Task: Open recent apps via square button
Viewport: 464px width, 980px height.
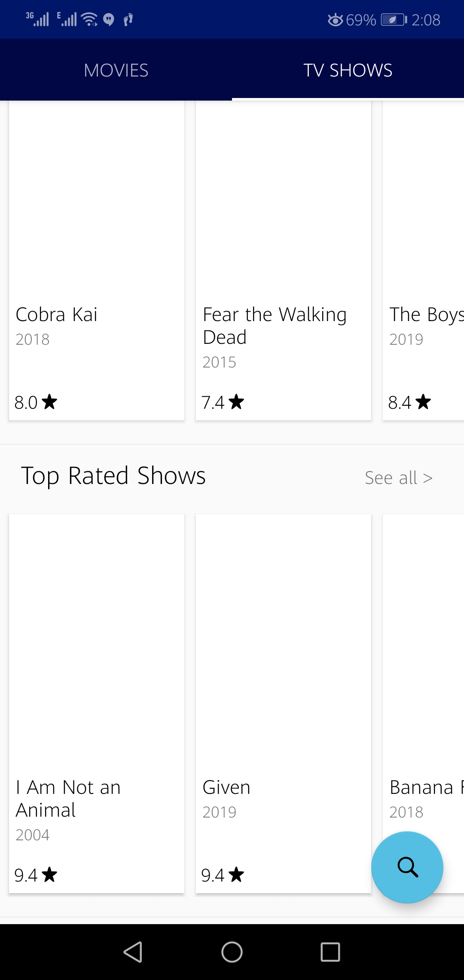Action: [330, 952]
